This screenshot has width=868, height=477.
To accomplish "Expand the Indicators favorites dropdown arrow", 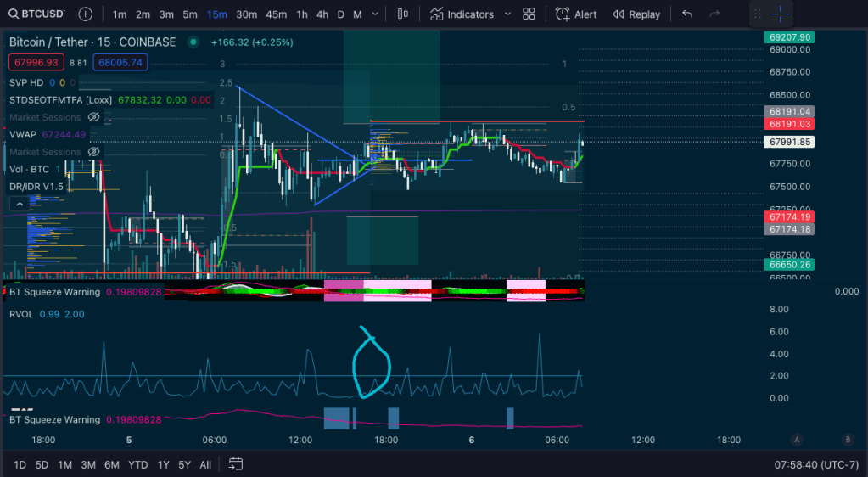I will click(x=507, y=14).
